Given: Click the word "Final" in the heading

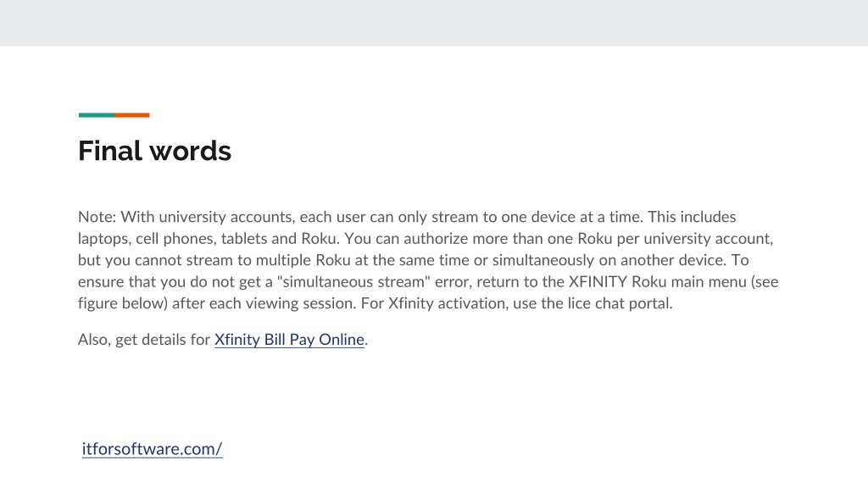Looking at the screenshot, I should coord(110,151).
